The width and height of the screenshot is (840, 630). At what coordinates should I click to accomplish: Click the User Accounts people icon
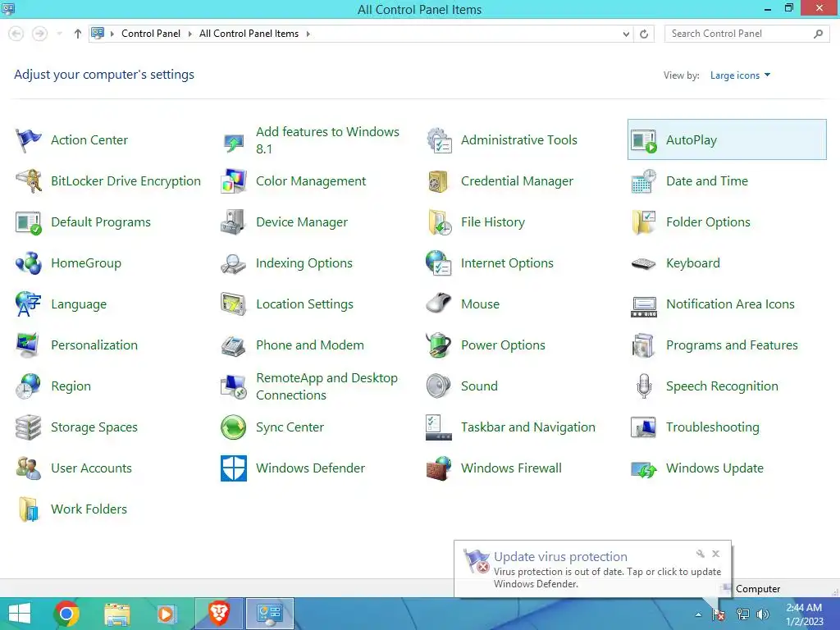click(x=29, y=468)
